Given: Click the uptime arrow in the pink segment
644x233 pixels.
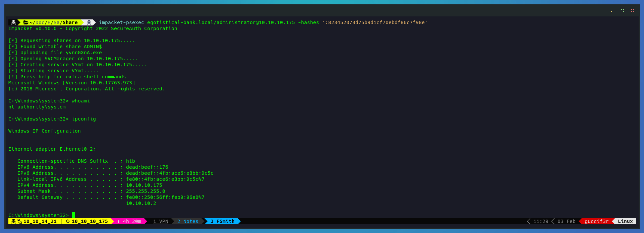Looking at the screenshot, I should coord(118,222).
